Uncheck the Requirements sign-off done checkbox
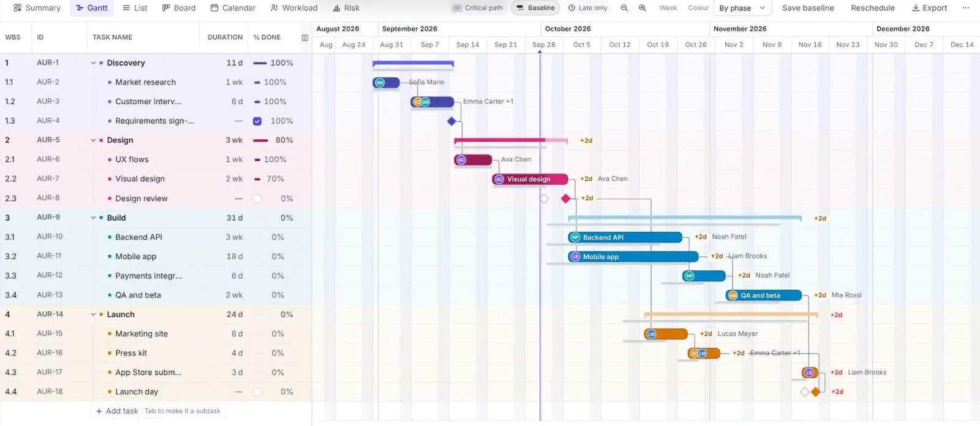Image resolution: width=980 pixels, height=426 pixels. 257,121
